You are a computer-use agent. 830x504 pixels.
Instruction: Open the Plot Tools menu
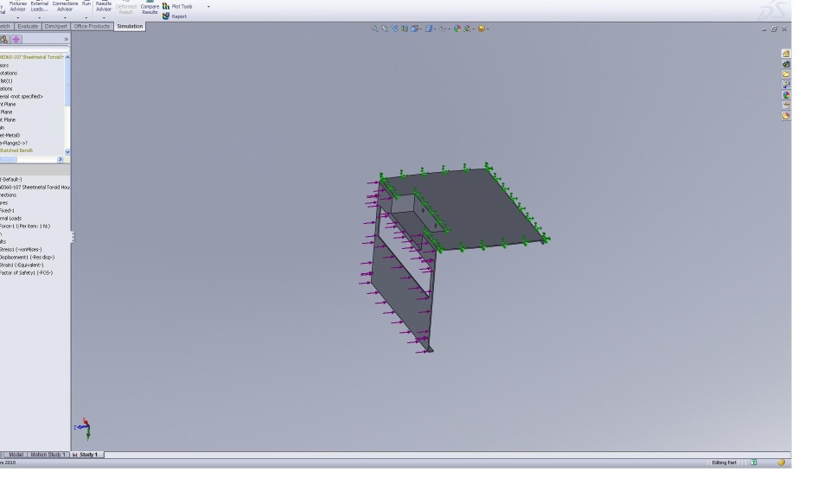[177, 6]
